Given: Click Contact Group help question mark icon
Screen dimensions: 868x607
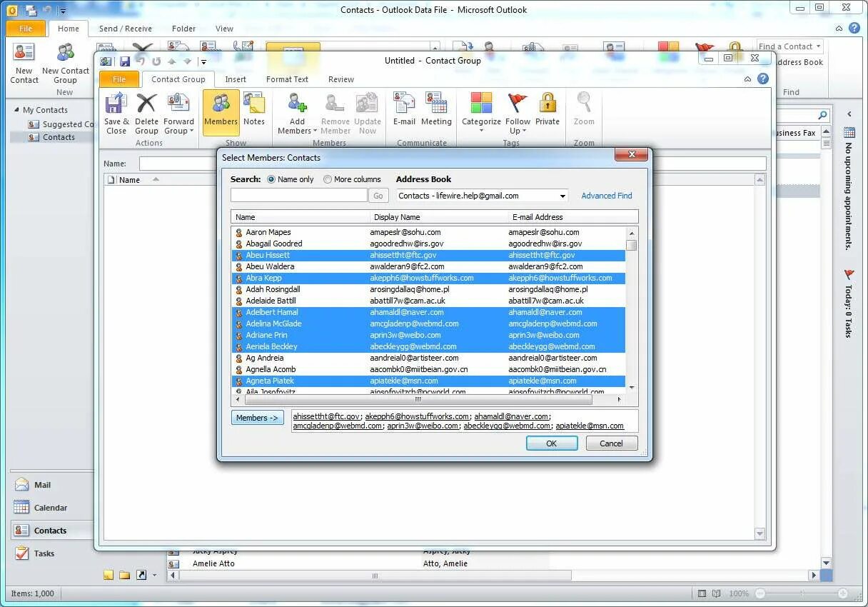Looking at the screenshot, I should (x=763, y=79).
